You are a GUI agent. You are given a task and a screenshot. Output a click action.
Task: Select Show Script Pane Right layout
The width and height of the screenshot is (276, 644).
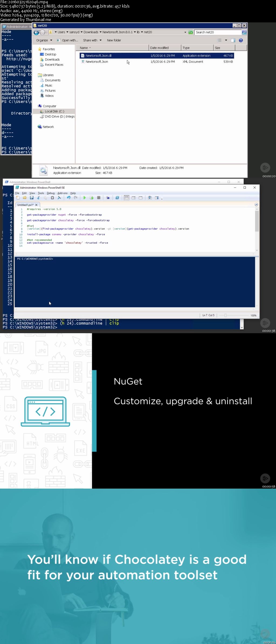point(133,198)
